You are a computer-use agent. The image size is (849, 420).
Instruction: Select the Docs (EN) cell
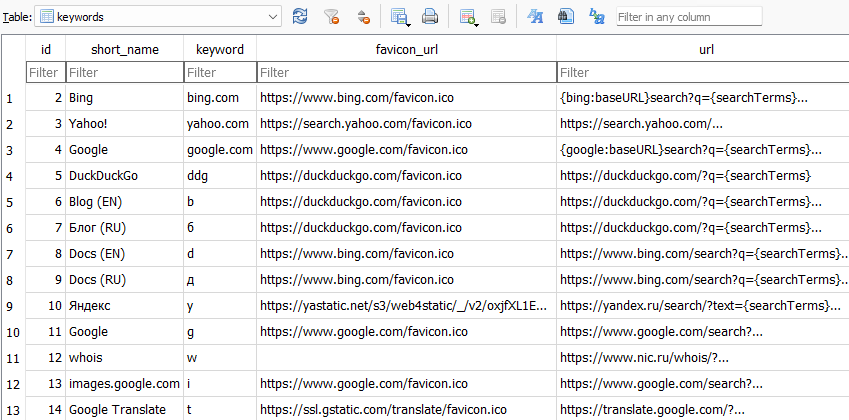pos(125,254)
